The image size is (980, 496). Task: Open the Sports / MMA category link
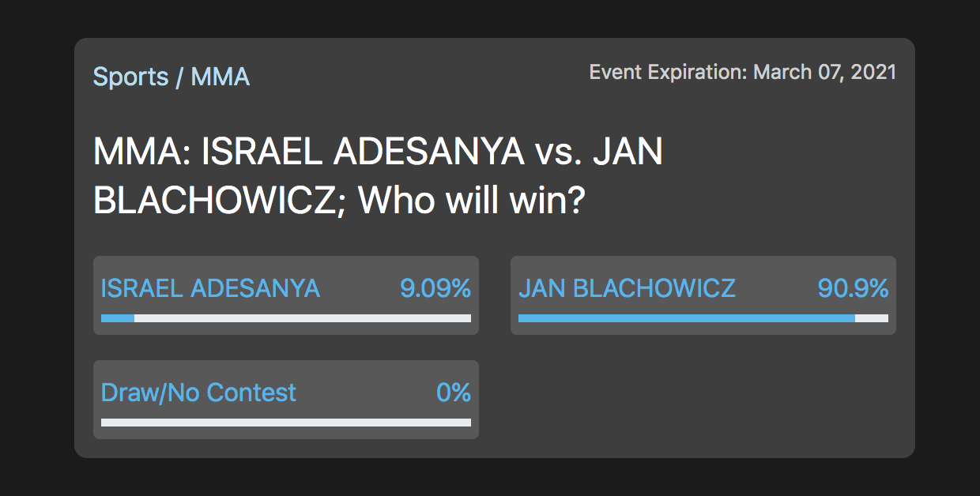[171, 77]
